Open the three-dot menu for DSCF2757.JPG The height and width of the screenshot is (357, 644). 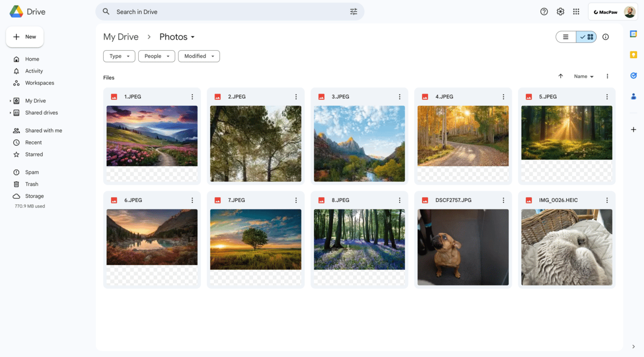pyautogui.click(x=504, y=200)
